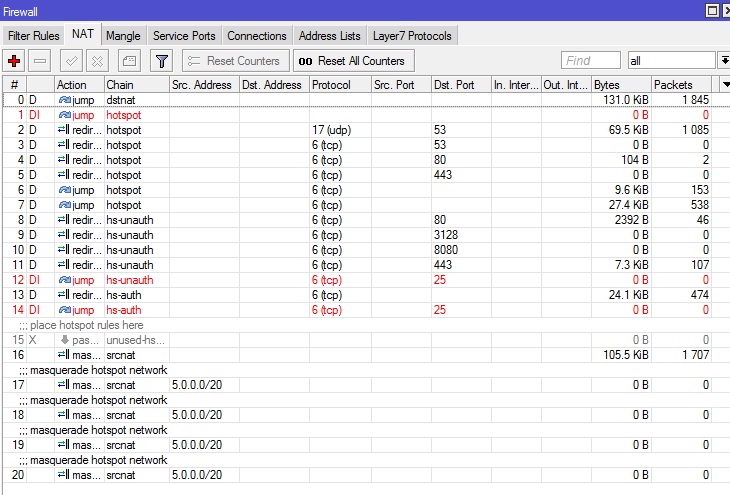Click the 24.1 KiB bytes value

pyautogui.click(x=629, y=295)
